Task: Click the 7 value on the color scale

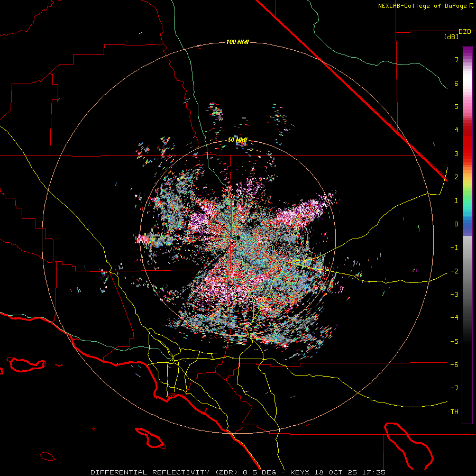Action: click(456, 59)
